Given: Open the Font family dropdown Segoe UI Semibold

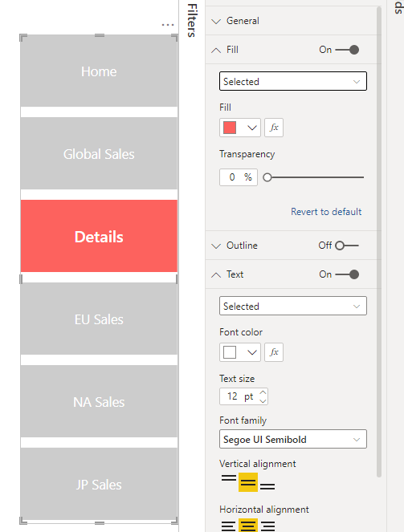Looking at the screenshot, I should (x=293, y=439).
